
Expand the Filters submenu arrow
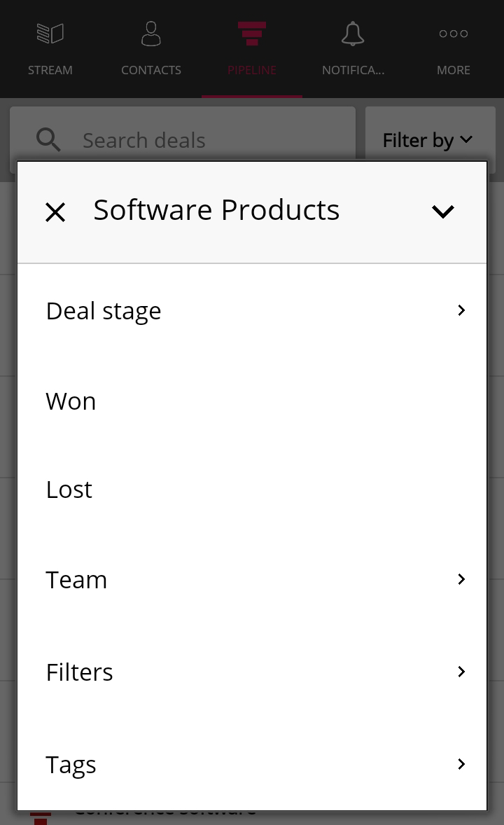tap(461, 672)
